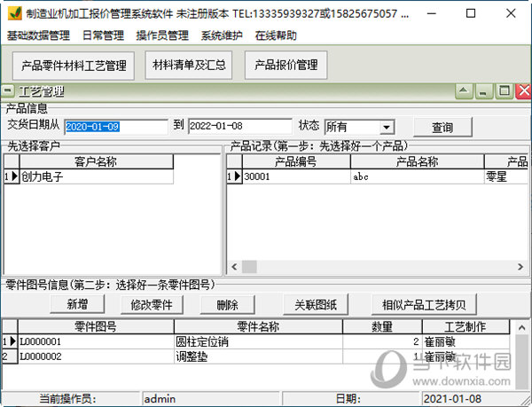Close the 工艺管理 panel
Screen dimensions: 532x407
pos(523,91)
